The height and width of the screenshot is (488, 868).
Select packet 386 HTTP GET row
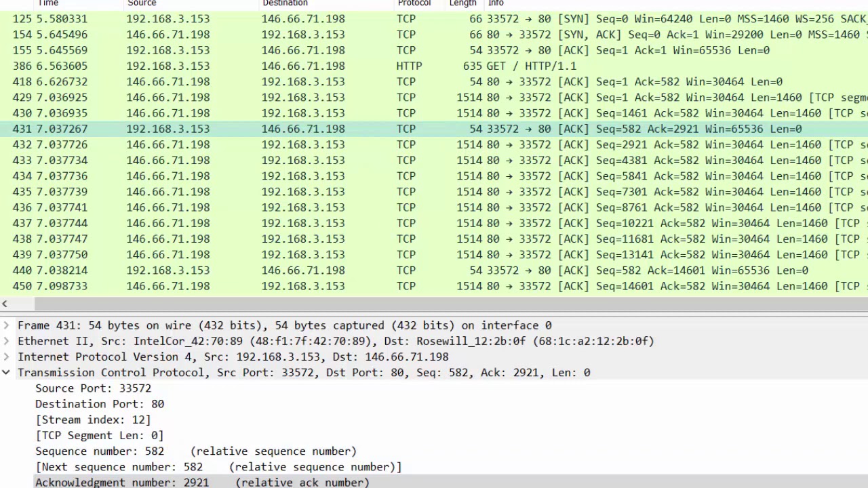[x=434, y=66]
